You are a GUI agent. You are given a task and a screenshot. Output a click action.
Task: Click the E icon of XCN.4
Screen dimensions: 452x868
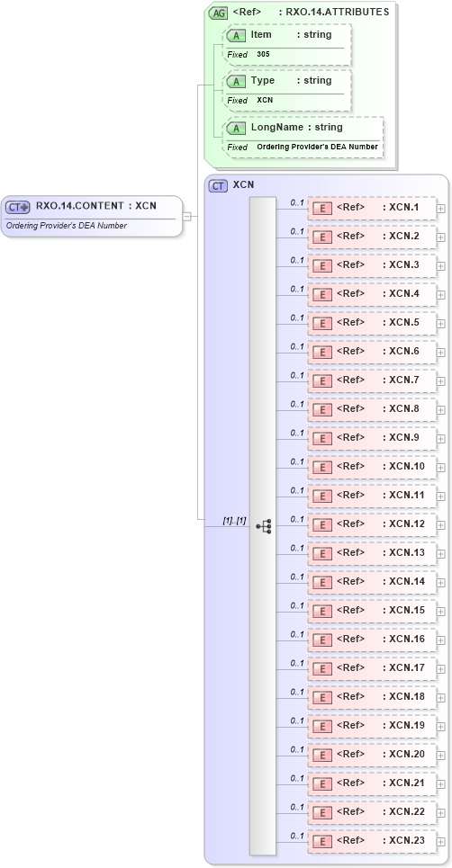pyautogui.click(x=322, y=295)
